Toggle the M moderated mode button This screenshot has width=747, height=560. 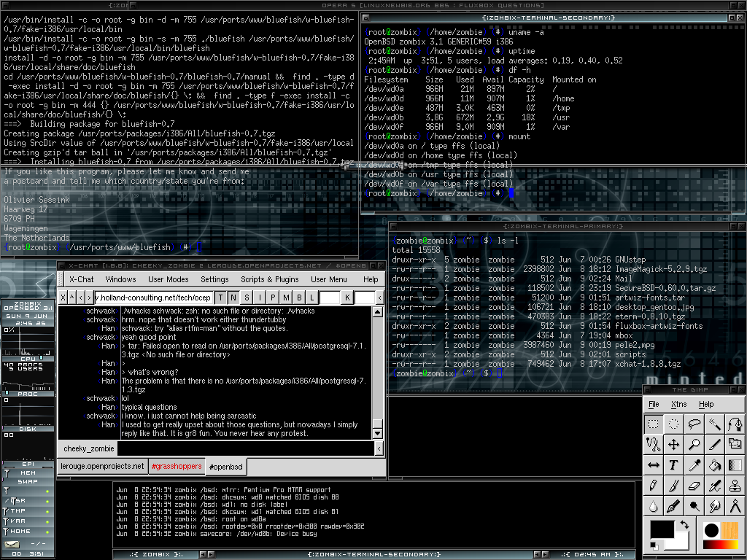[x=285, y=297]
